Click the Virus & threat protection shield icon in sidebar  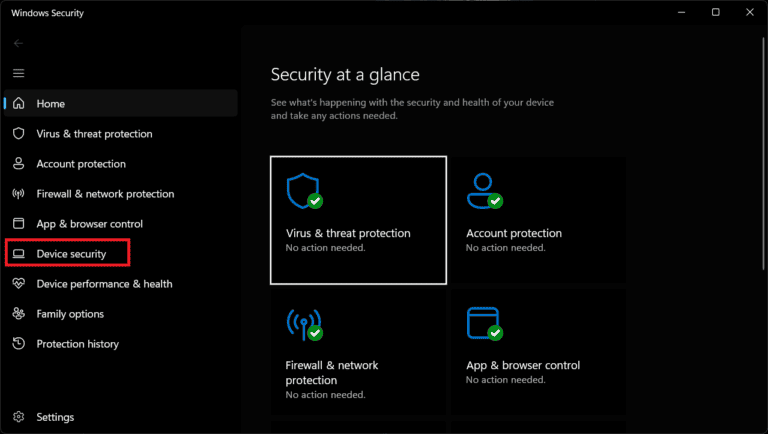coord(18,134)
